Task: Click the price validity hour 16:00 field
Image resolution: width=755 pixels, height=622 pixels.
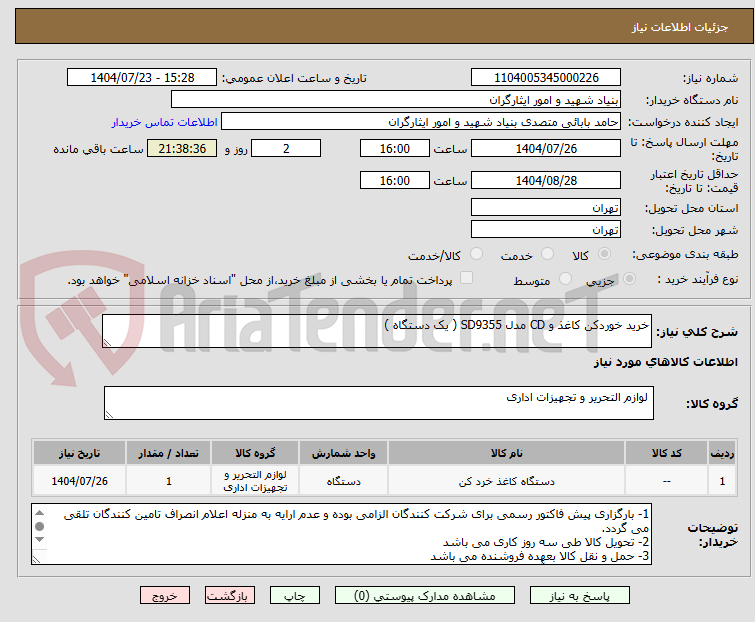Action: [x=394, y=181]
